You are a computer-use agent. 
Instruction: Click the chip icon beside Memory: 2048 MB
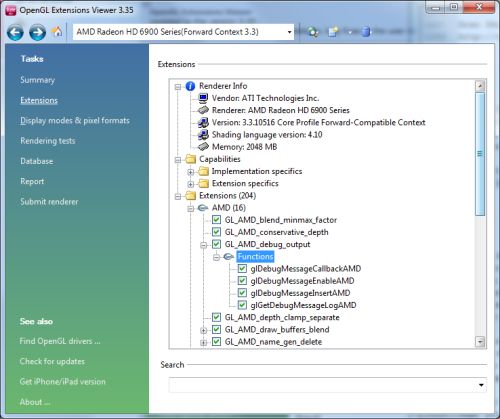[x=203, y=147]
